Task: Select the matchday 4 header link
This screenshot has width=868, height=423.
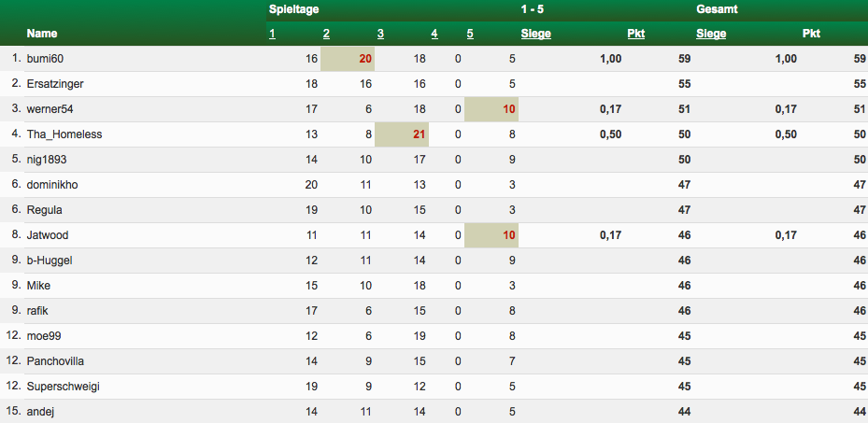Action: point(434,35)
